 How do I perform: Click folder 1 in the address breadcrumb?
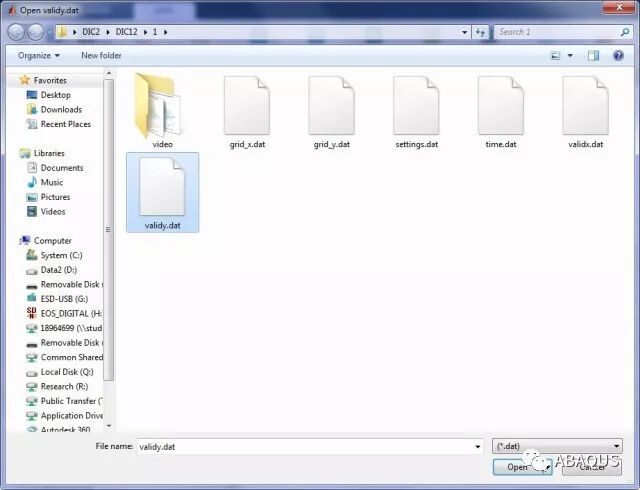[155, 32]
